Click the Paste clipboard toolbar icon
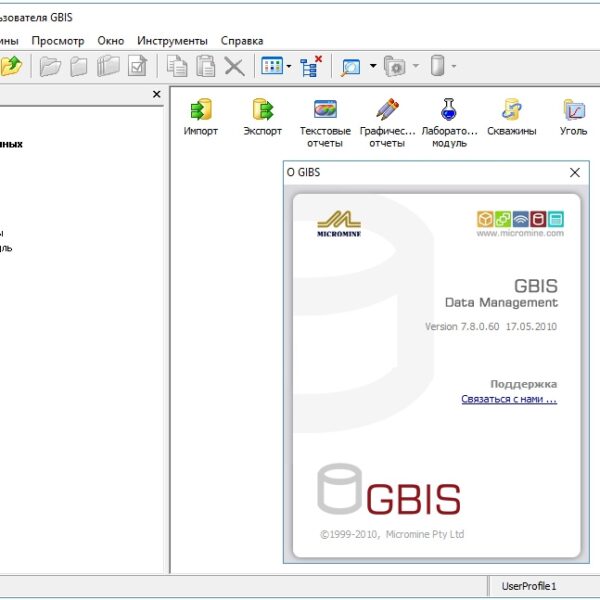Viewport: 600px width, 600px height. (x=205, y=66)
